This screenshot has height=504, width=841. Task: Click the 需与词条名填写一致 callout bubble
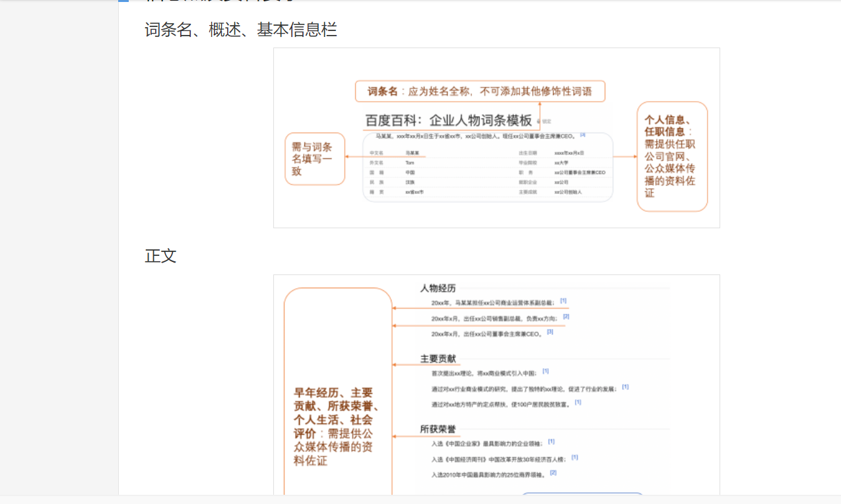point(315,158)
